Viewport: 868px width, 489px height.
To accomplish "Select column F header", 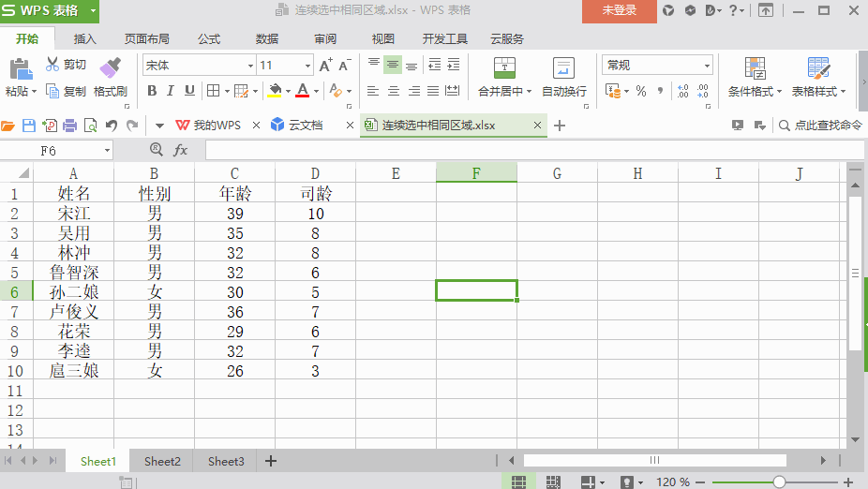I will pos(476,173).
